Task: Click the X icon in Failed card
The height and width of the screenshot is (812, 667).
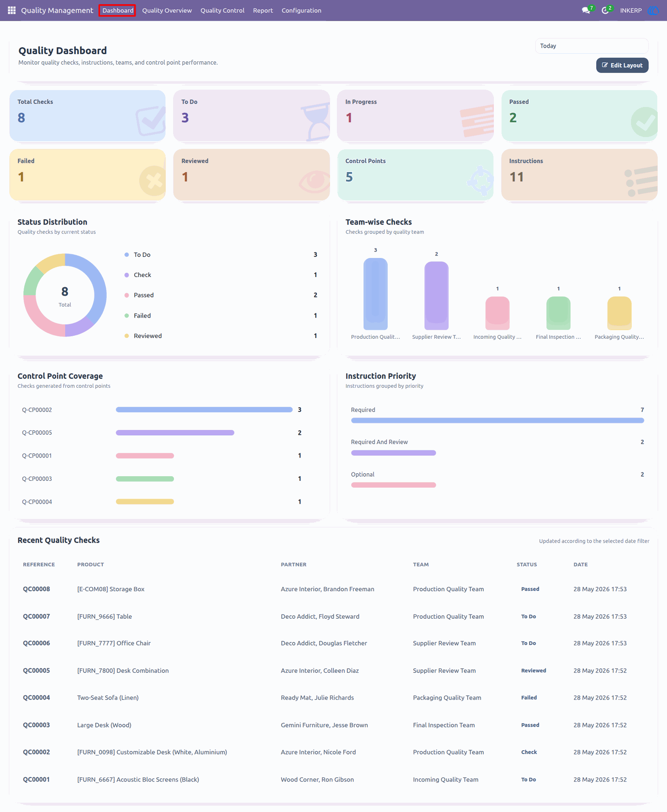Action: point(152,181)
